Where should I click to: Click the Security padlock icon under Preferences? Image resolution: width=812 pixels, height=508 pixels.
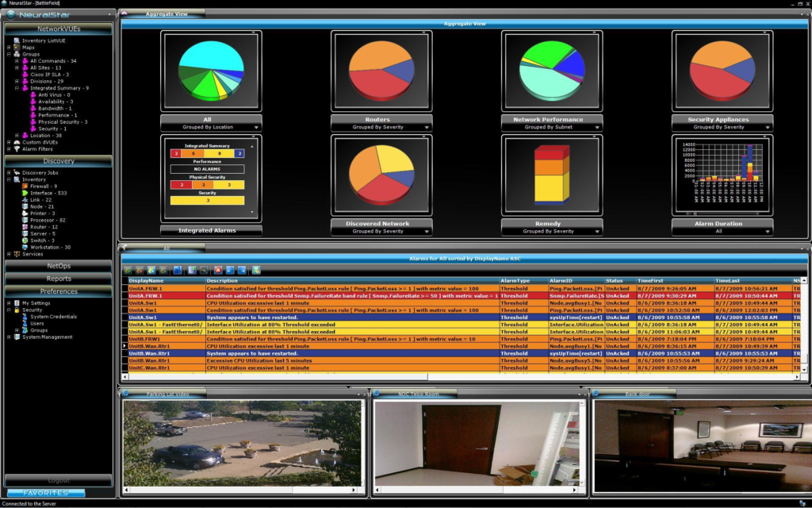tap(17, 310)
